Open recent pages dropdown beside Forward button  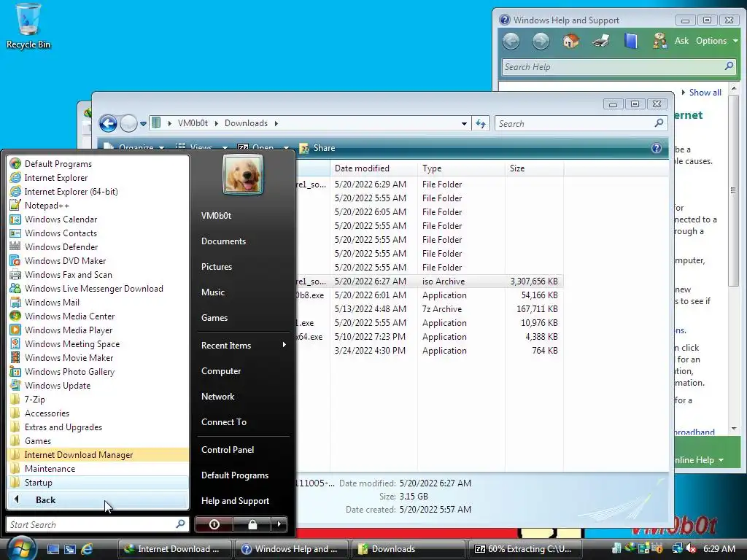(143, 124)
